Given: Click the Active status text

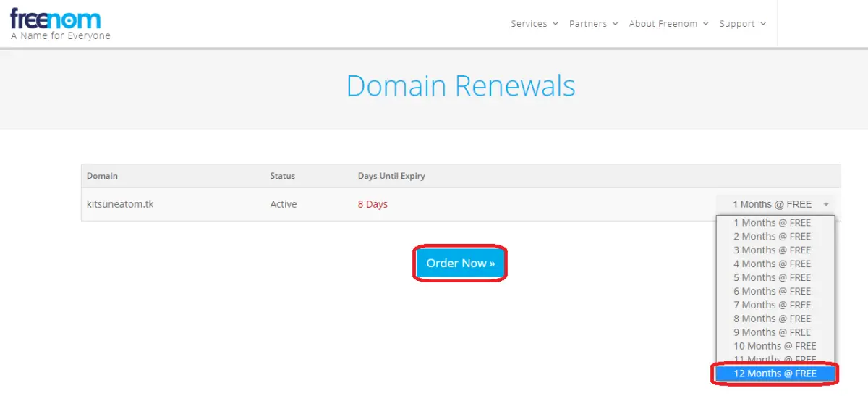Looking at the screenshot, I should coord(284,204).
